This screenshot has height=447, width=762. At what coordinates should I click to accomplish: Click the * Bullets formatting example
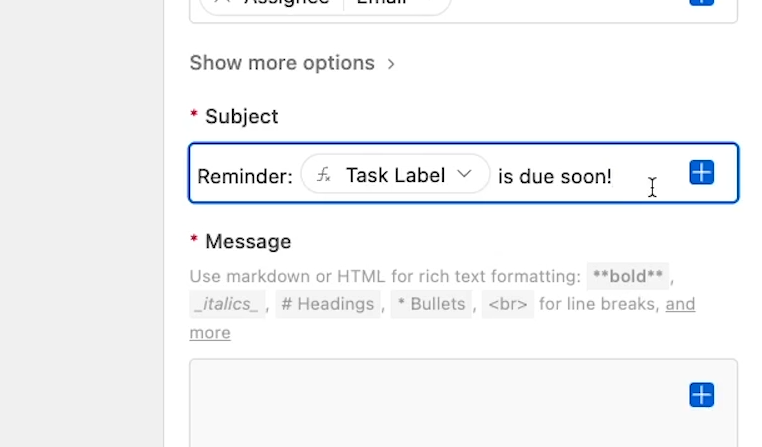pyautogui.click(x=431, y=304)
